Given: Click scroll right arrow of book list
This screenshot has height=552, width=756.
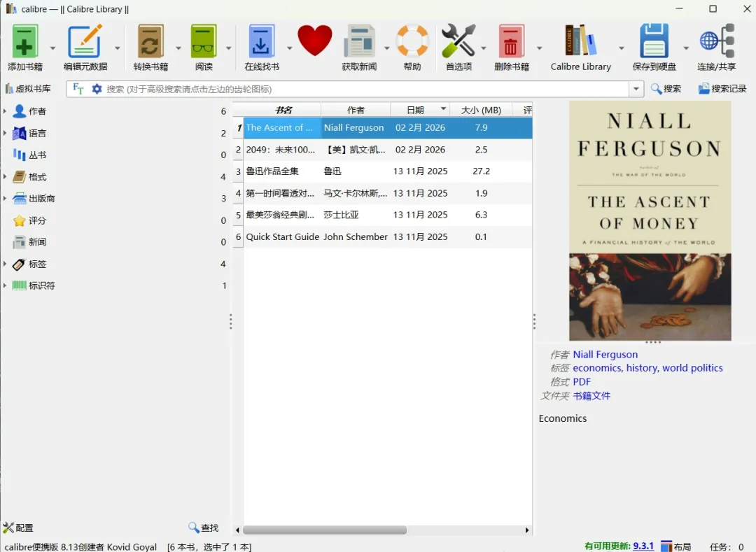Looking at the screenshot, I should [x=527, y=530].
